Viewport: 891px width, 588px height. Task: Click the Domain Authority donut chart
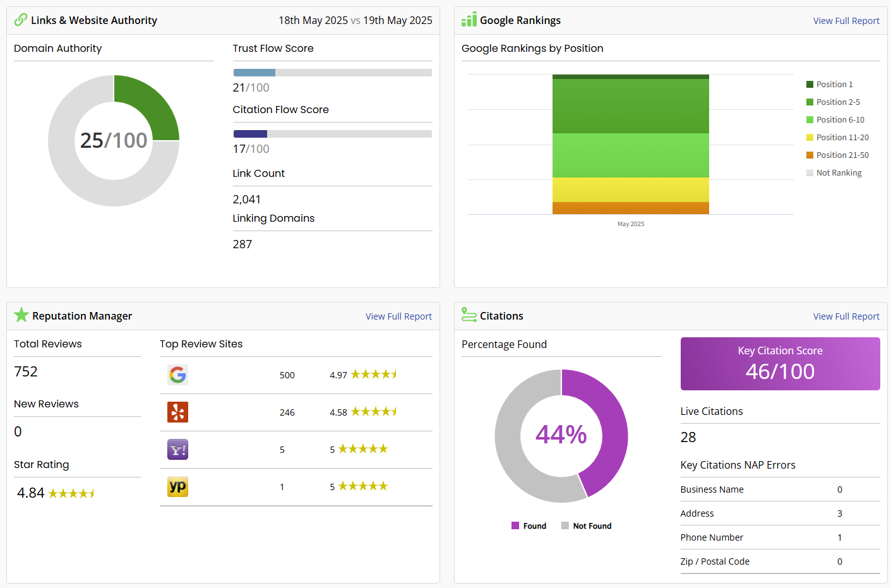[x=146, y=107]
